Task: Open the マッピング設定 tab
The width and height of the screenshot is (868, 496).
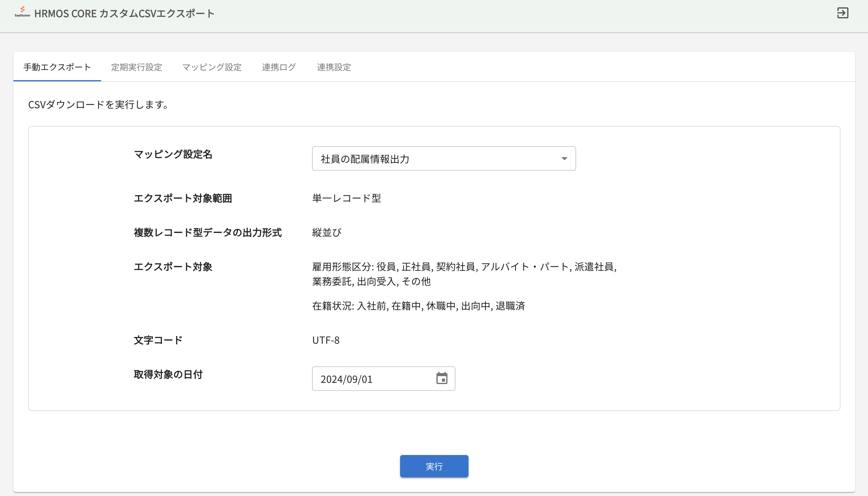Action: click(x=212, y=68)
